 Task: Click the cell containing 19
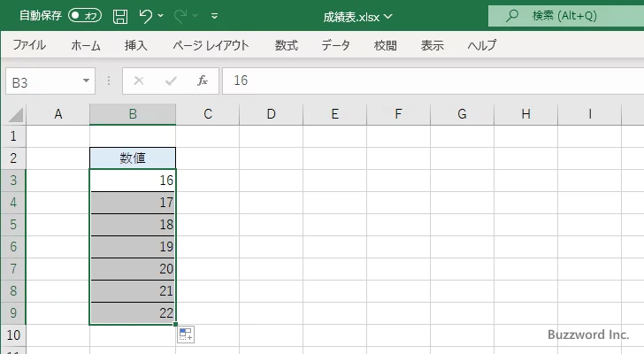tap(133, 247)
